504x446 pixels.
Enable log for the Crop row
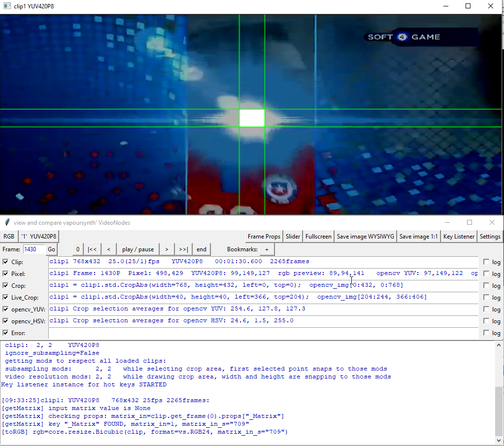pyautogui.click(x=486, y=285)
